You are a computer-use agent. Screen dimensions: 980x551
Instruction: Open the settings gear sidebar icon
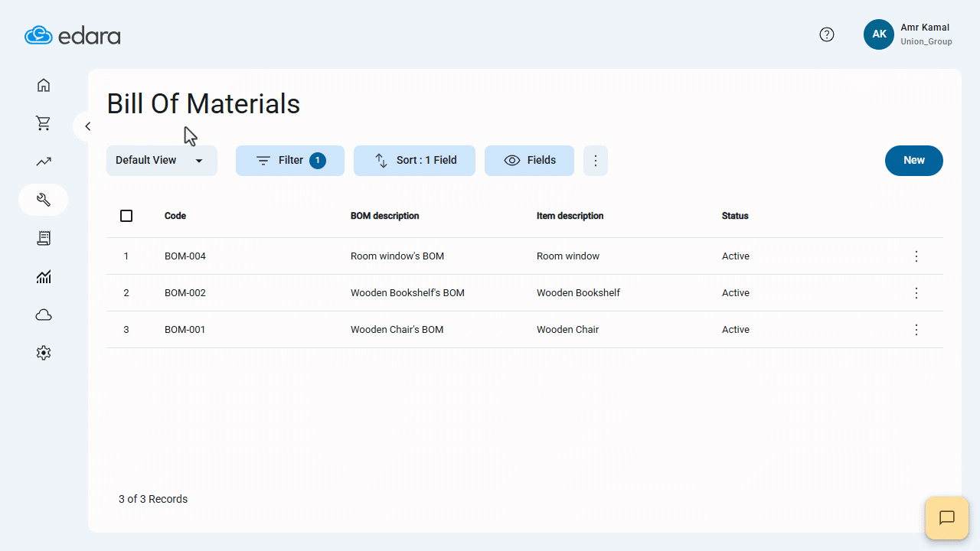point(44,354)
